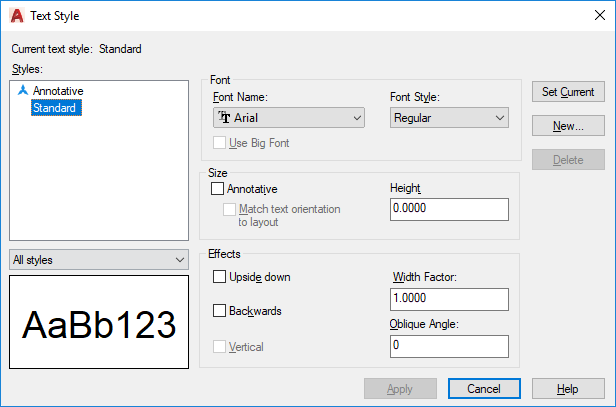The height and width of the screenshot is (407, 616).
Task: Toggle the Upside down effect checkbox
Action: (219, 277)
